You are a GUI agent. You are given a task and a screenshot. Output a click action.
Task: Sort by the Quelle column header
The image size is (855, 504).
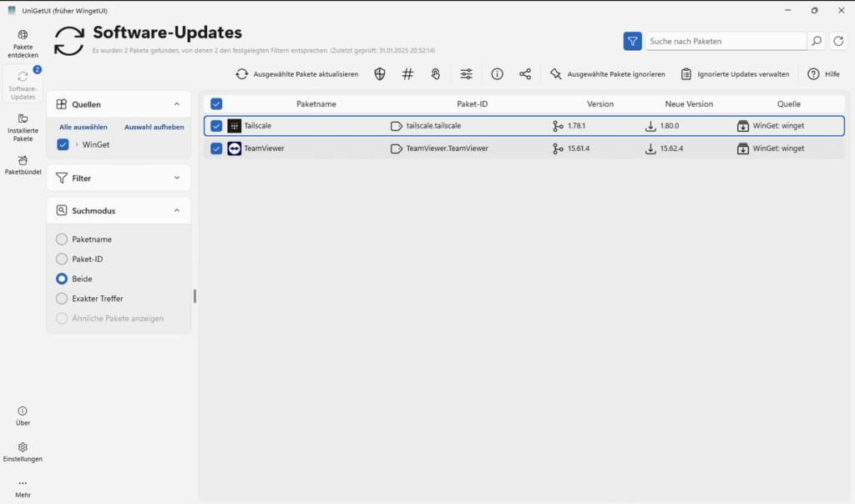(789, 104)
